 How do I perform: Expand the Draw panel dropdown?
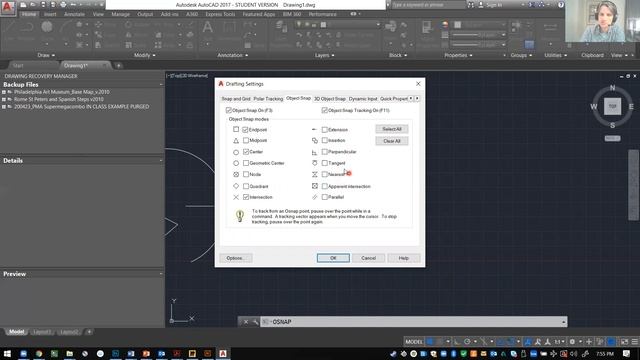tap(46, 55)
